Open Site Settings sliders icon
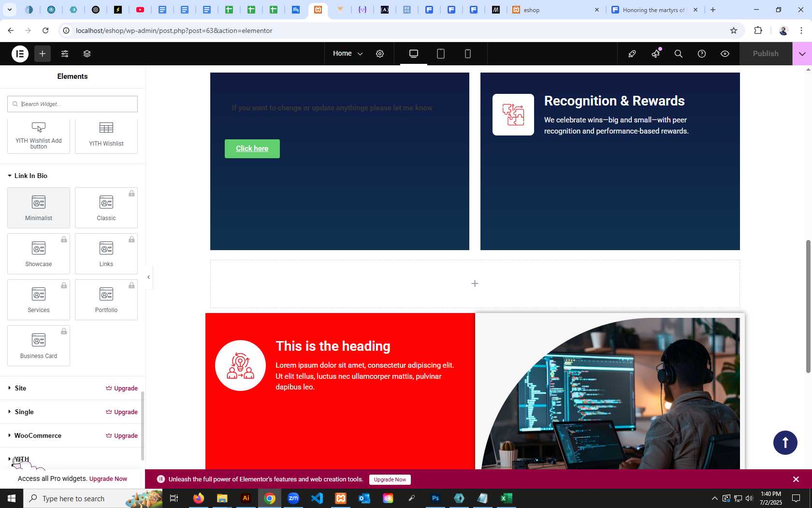Viewport: 812px width, 508px height. tap(65, 54)
